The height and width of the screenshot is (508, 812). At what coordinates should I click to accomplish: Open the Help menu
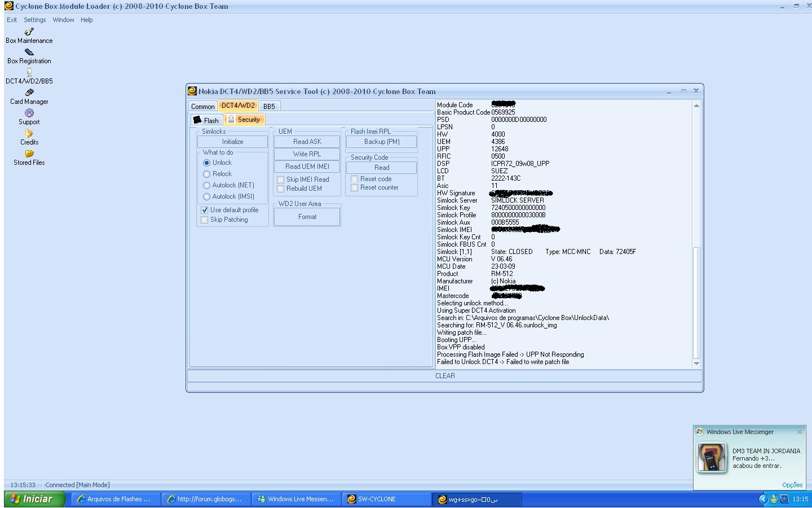tap(86, 20)
